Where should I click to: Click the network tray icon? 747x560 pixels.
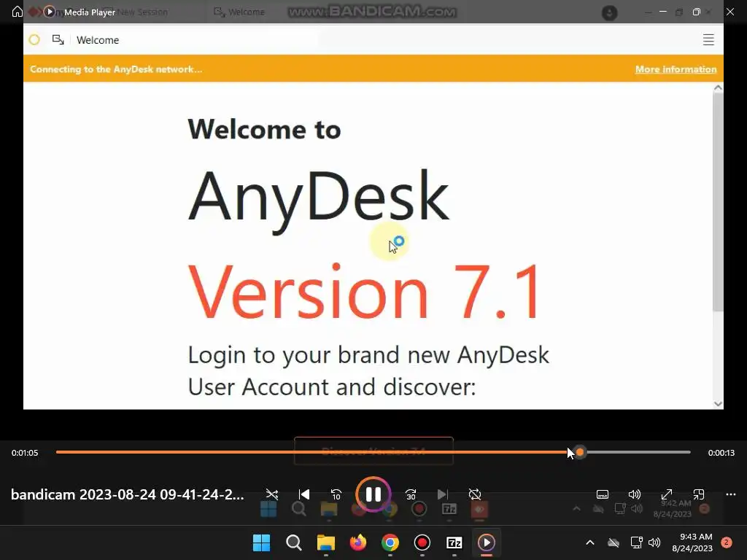(x=636, y=542)
